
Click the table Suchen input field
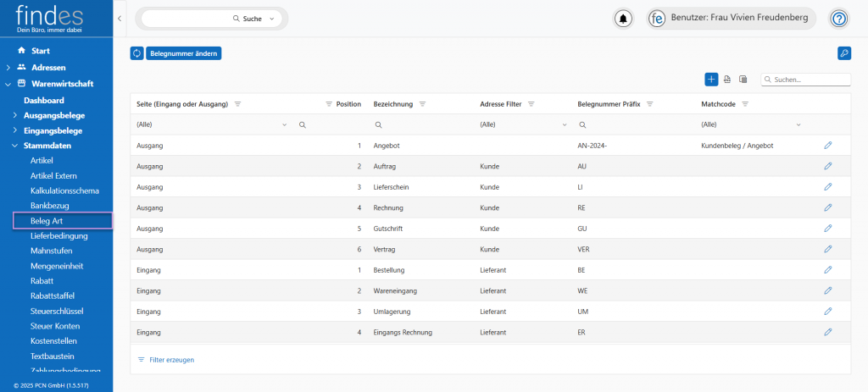click(x=810, y=80)
